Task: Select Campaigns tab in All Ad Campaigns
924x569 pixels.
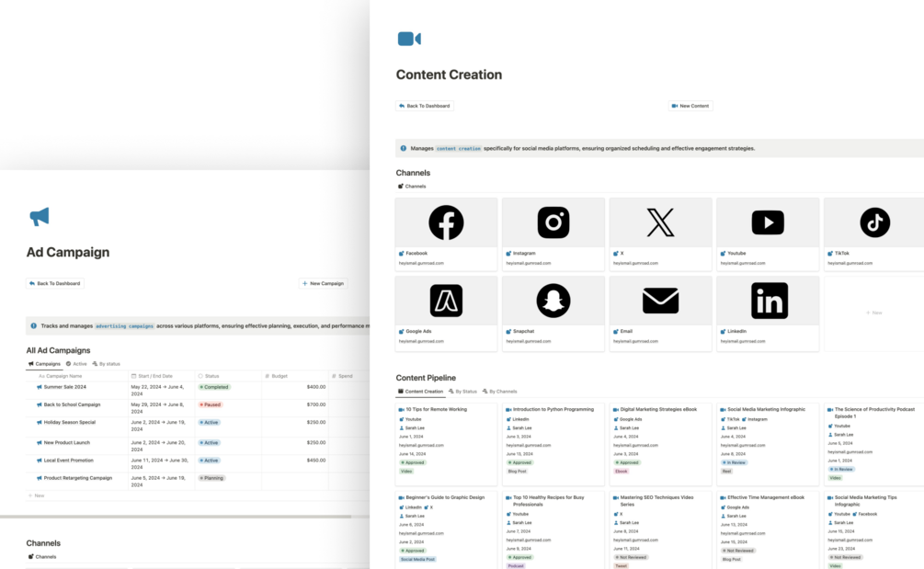Action: 44,364
